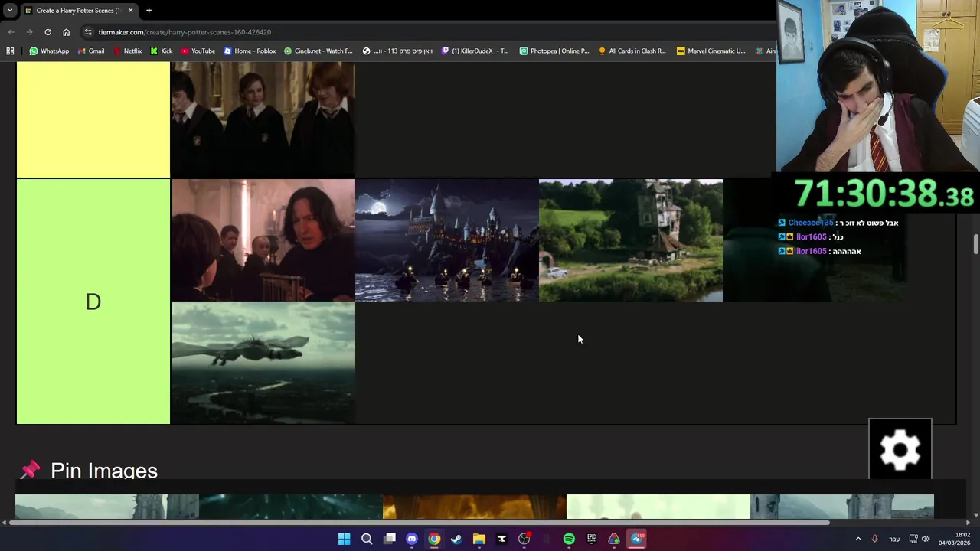Open OBS Studio from the taskbar
The image size is (980, 551).
pyautogui.click(x=524, y=539)
